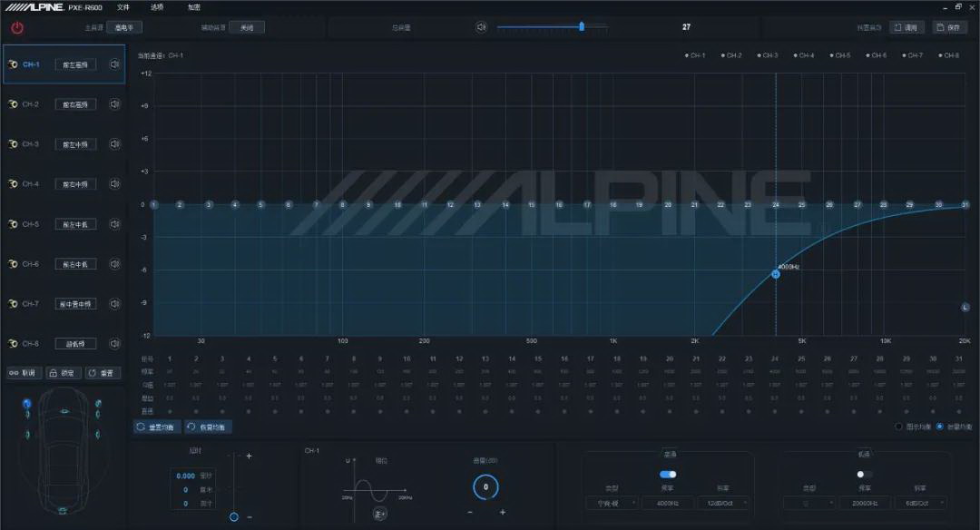Mute CH-5 speaker icon
This screenshot has height=530, width=980.
coord(115,224)
